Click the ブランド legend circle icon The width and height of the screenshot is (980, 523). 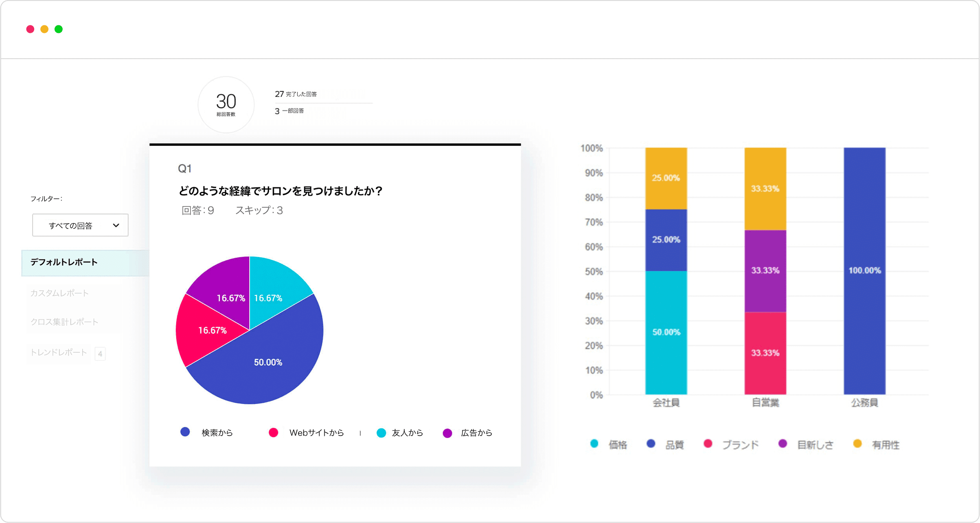[708, 444]
